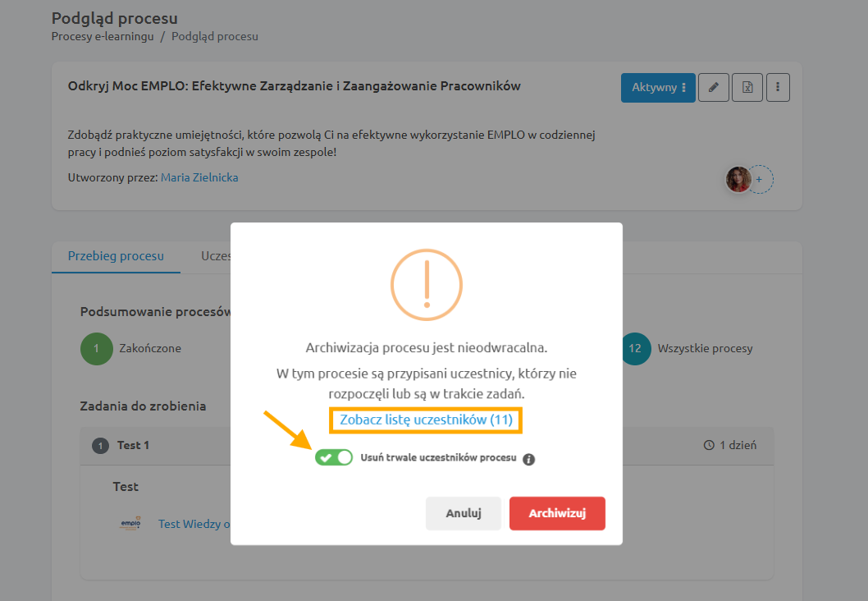The width and height of the screenshot is (868, 601).
Task: Click the Archiwizuj red button
Action: [x=557, y=513]
